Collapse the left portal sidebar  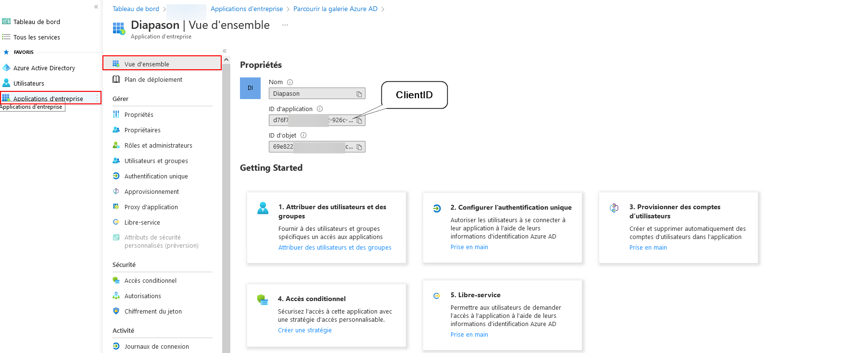(96, 7)
